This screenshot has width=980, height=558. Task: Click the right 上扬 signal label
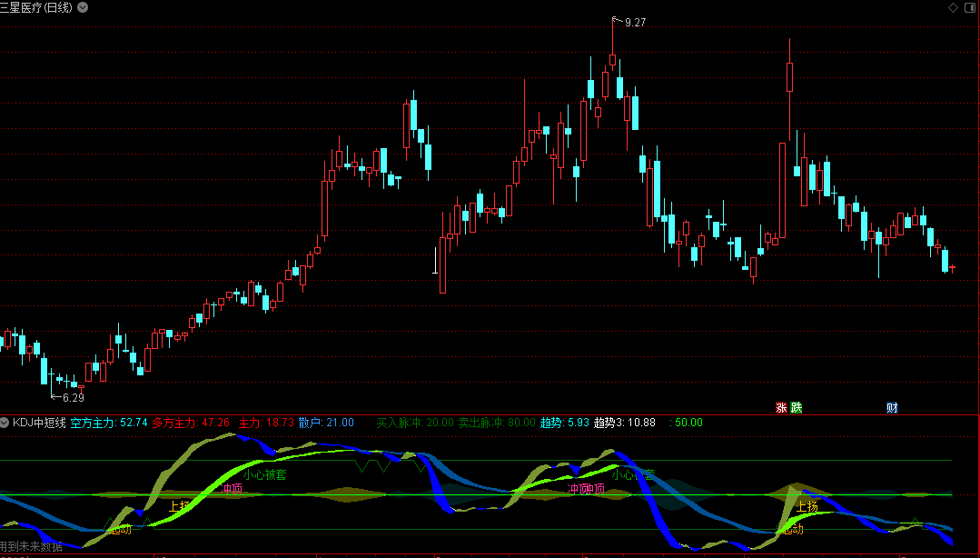807,506
